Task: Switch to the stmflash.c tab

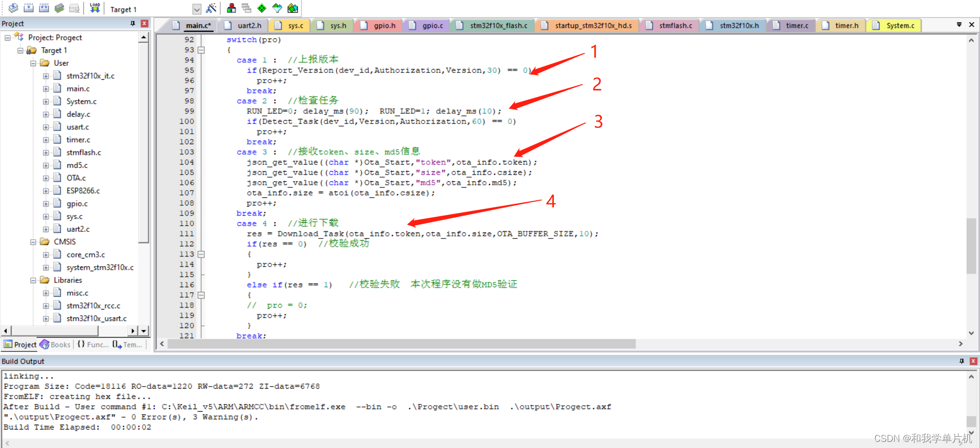Action: coord(669,26)
